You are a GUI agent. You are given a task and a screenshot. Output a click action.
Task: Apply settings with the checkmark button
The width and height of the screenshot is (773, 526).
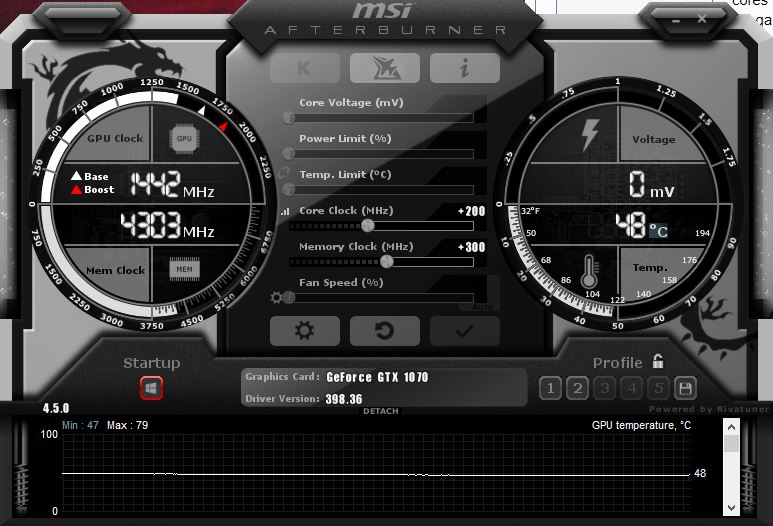(464, 331)
